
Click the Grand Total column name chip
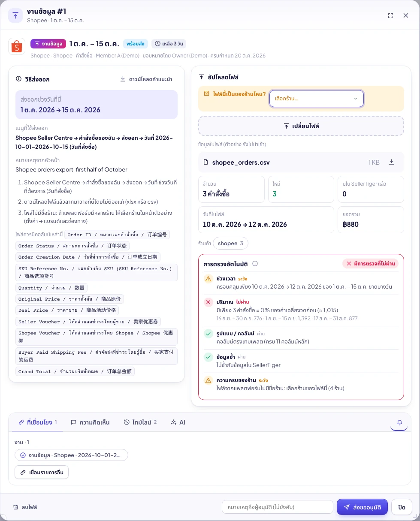[x=75, y=371]
